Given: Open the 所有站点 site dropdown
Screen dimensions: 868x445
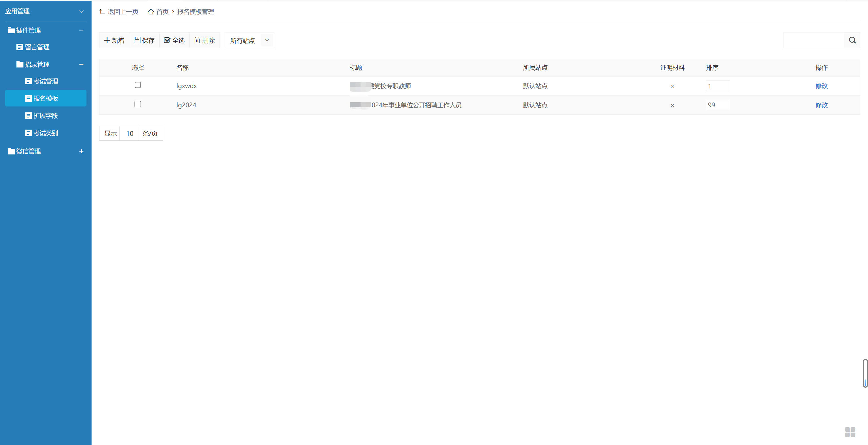Looking at the screenshot, I should tap(249, 40).
